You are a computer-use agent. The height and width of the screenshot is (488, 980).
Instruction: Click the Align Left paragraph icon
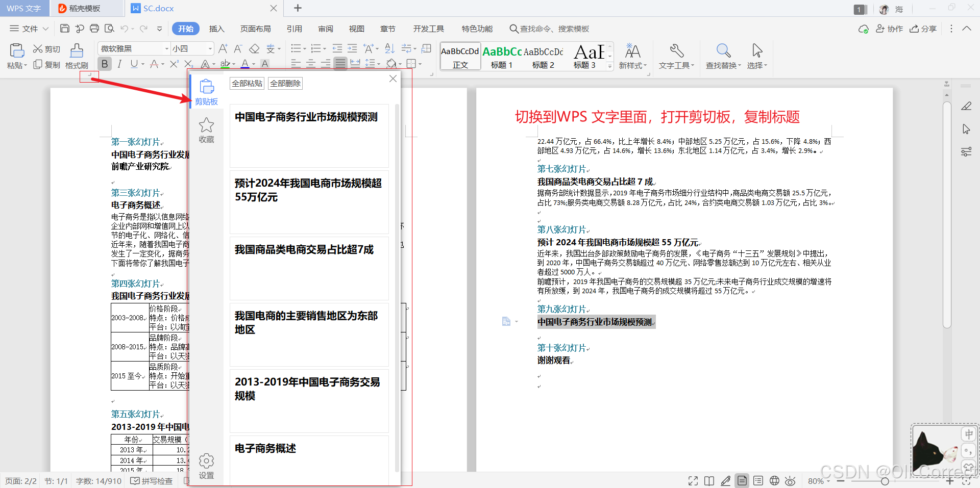[x=296, y=64]
